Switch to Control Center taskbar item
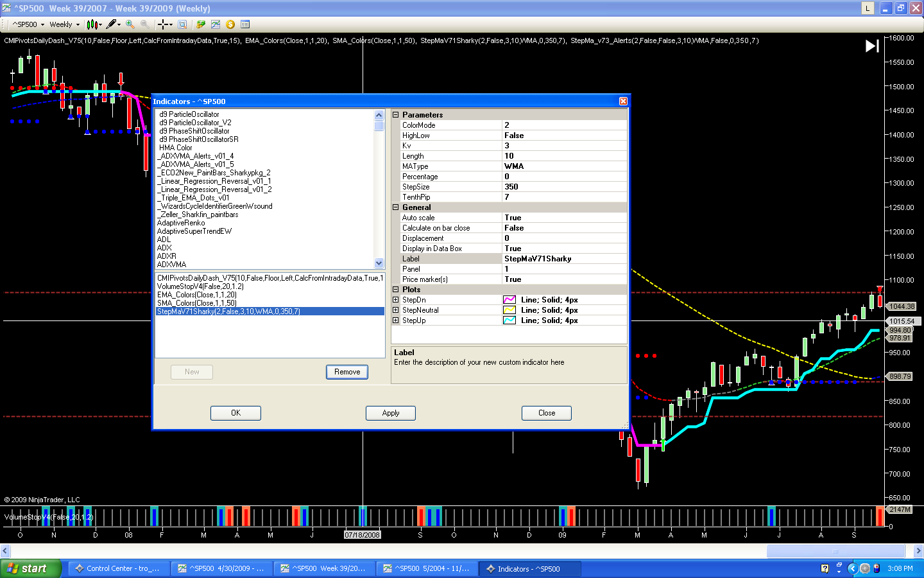The height and width of the screenshot is (578, 924). pos(119,568)
